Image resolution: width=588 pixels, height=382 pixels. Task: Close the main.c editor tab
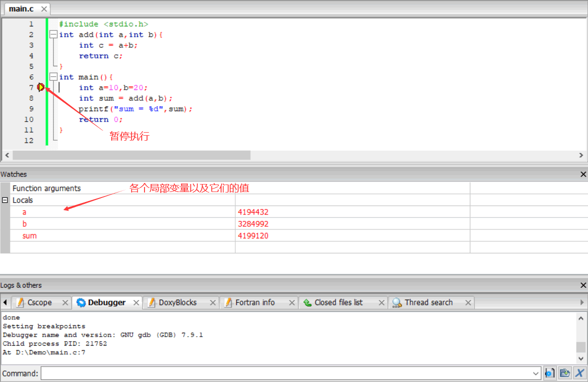44,8
